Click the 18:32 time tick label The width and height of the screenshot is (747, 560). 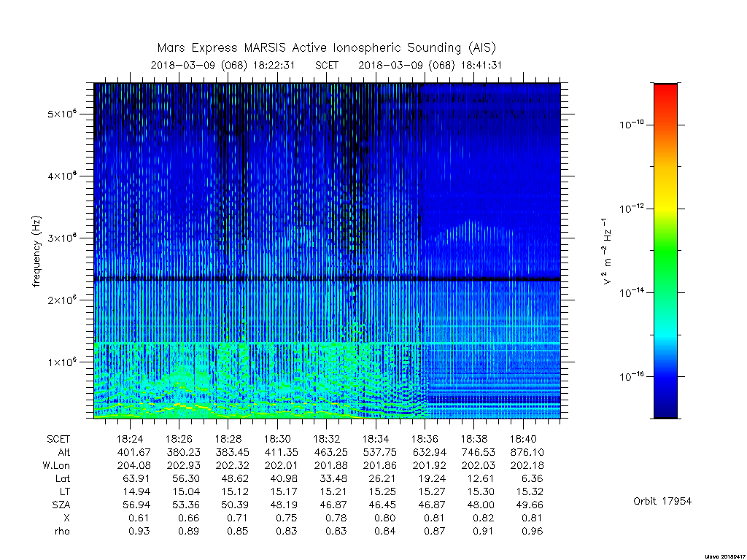[326, 439]
